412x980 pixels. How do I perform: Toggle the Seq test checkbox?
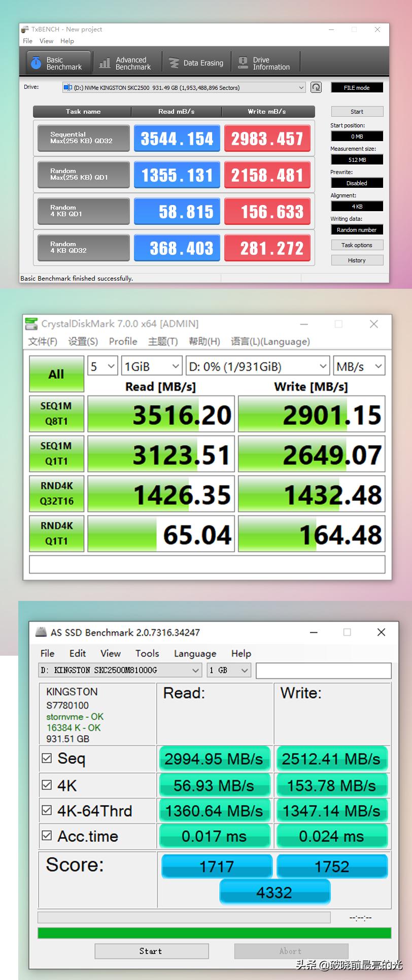tap(47, 758)
